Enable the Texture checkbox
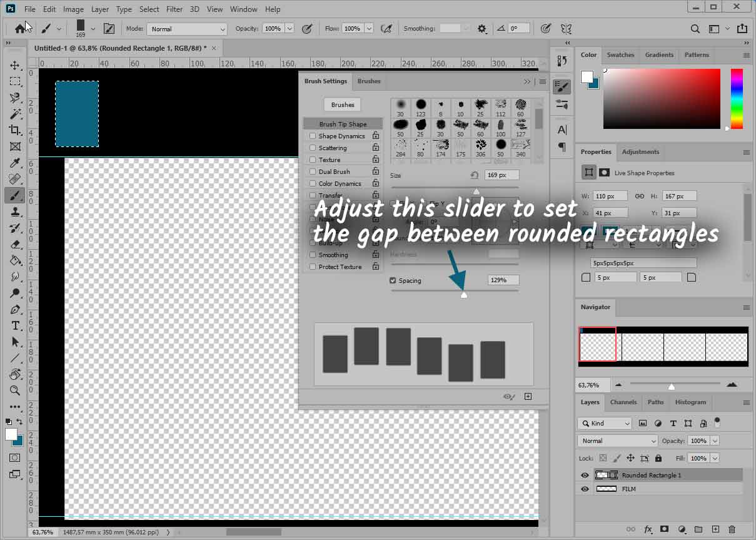756x540 pixels. [313, 160]
